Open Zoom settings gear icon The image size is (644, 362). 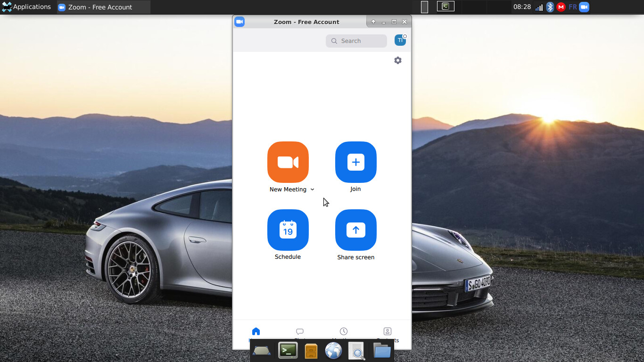(x=398, y=60)
